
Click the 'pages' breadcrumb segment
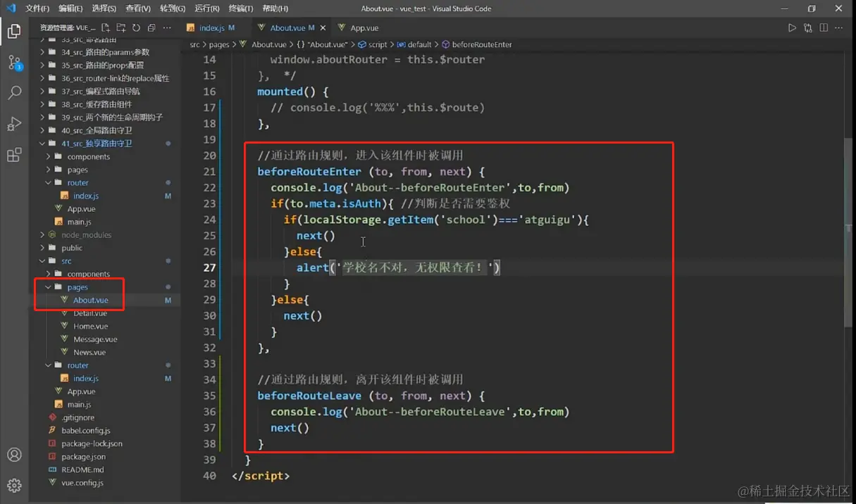coord(219,44)
